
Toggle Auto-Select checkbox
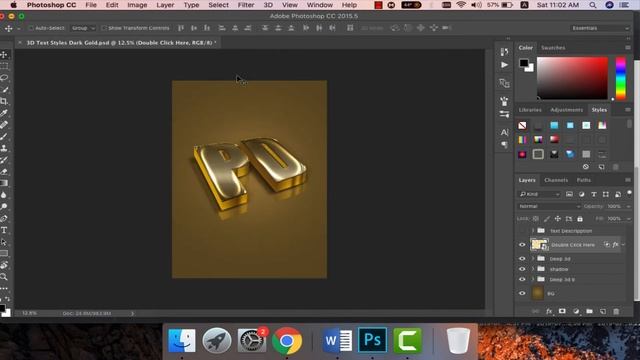point(31,28)
